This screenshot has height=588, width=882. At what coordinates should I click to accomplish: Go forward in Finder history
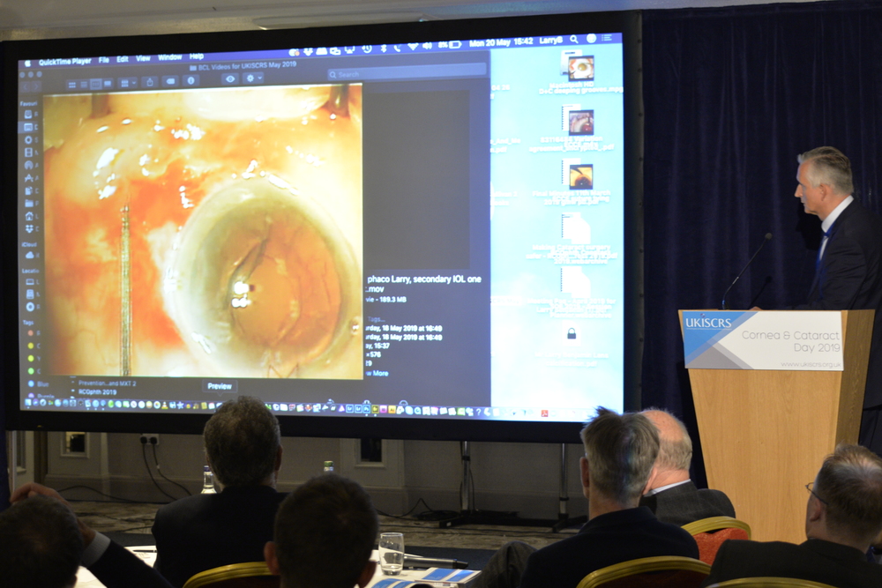click(x=36, y=86)
